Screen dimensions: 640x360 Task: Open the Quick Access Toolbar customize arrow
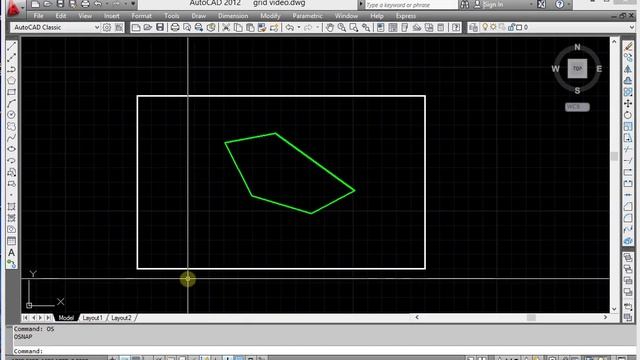click(133, 4)
